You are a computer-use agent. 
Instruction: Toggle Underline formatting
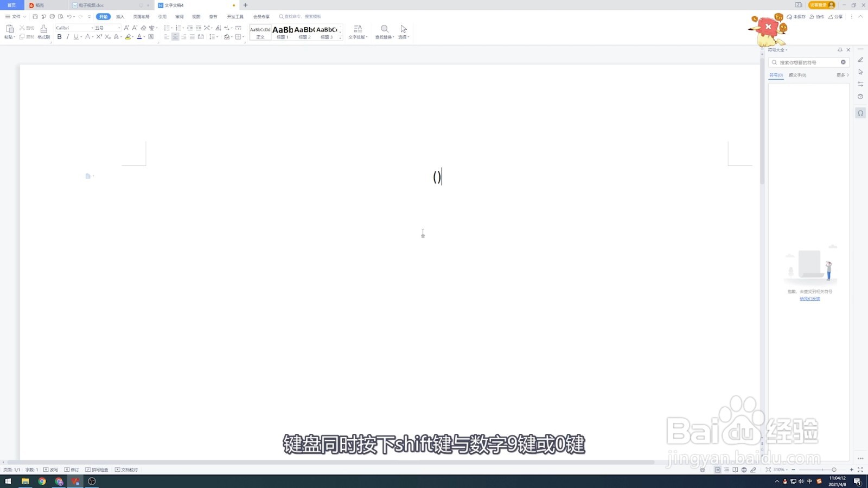(x=76, y=37)
